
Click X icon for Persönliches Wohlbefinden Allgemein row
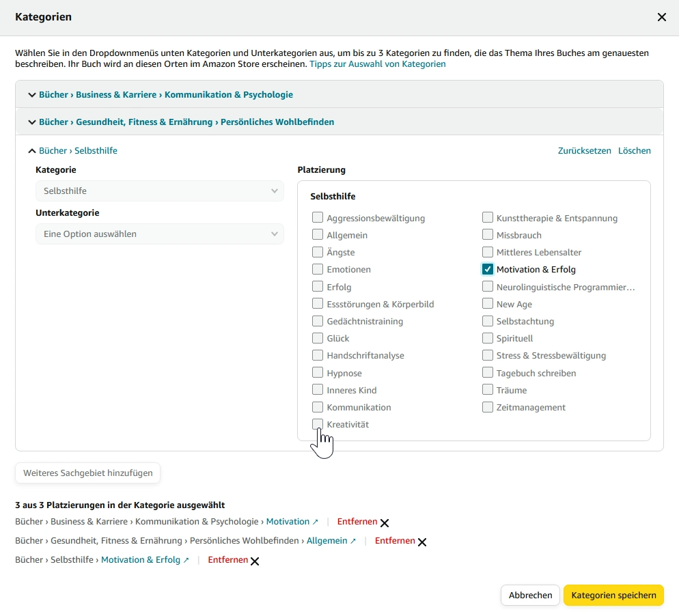tap(422, 542)
